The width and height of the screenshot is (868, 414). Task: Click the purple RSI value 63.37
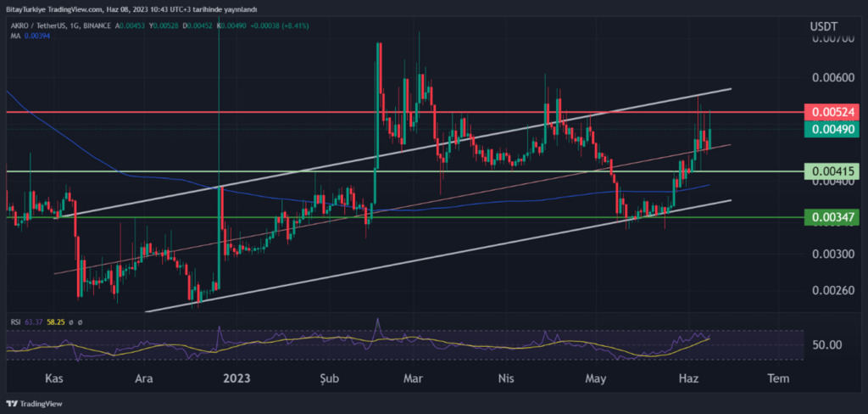pyautogui.click(x=35, y=322)
